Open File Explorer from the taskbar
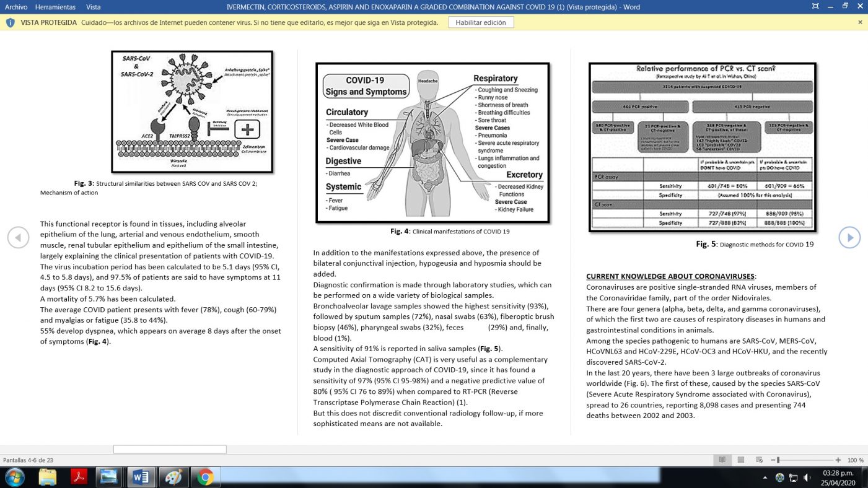This screenshot has height=488, width=868. point(48,477)
